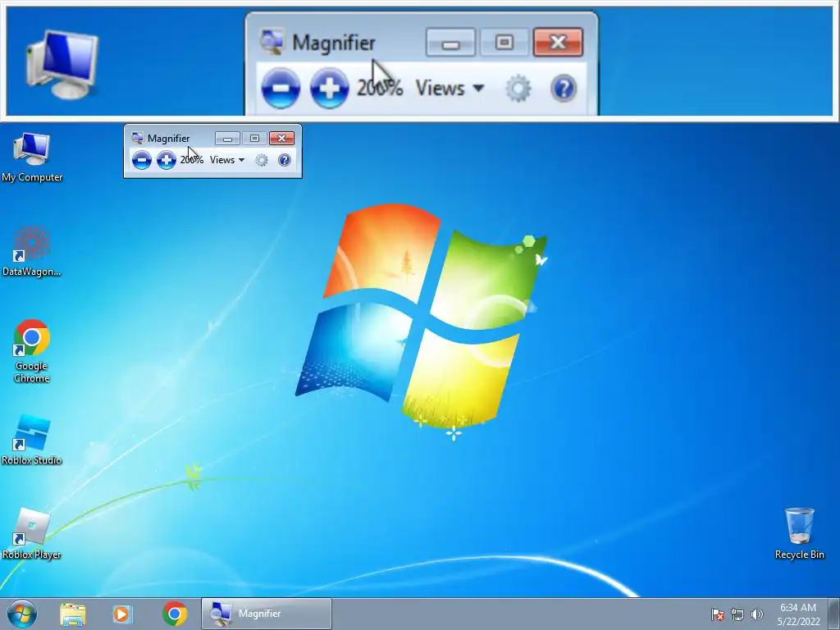Open Windows Explorer from the taskbar
The width and height of the screenshot is (840, 630).
73,614
